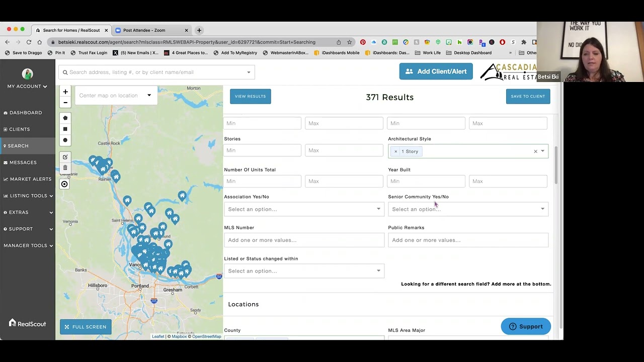Open Save to Draggo bookmark
Viewport: 644px width, 362px height.
pyautogui.click(x=23, y=53)
